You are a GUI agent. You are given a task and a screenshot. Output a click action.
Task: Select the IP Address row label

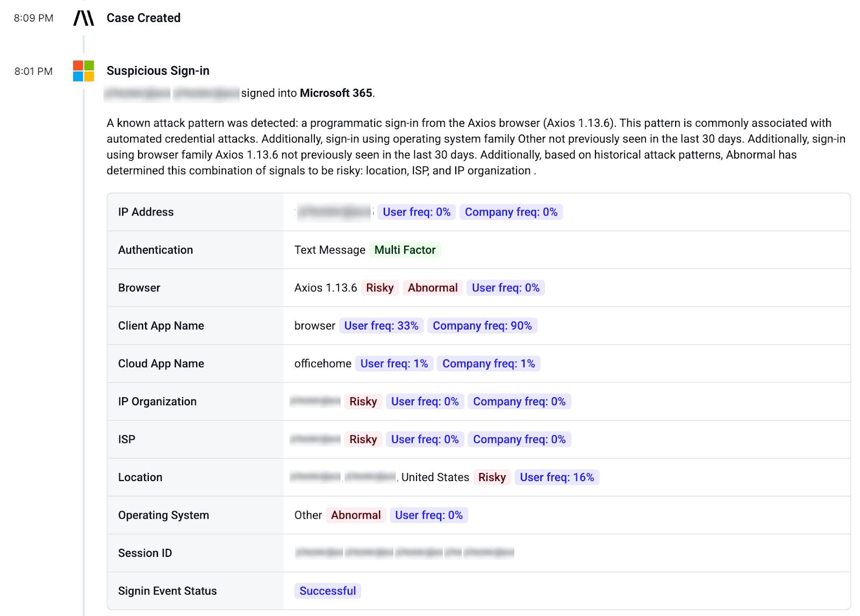point(146,212)
